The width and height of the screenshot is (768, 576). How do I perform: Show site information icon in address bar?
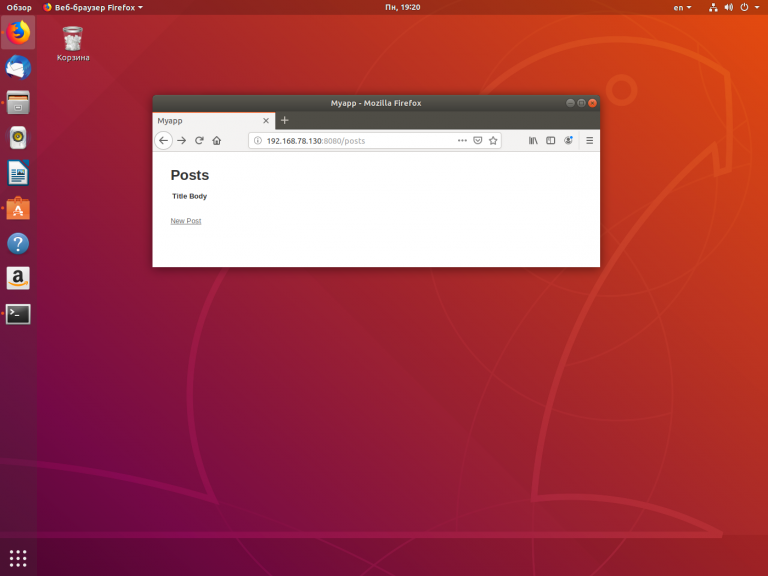[258, 141]
